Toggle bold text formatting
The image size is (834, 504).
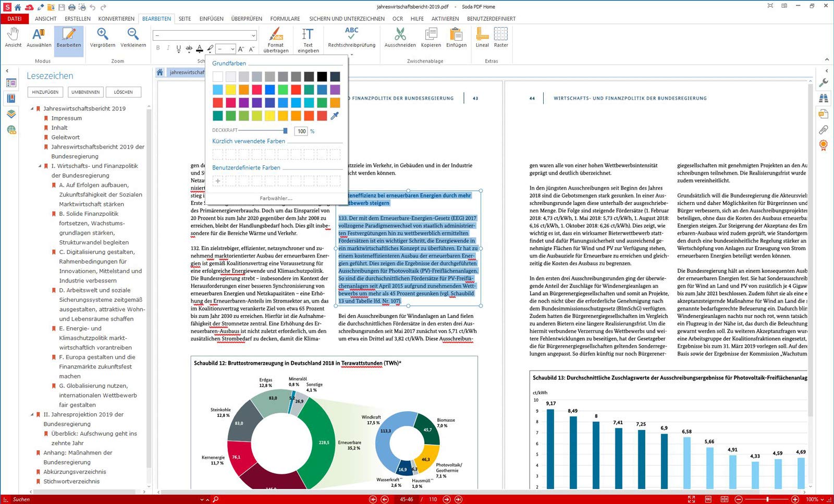pyautogui.click(x=158, y=48)
